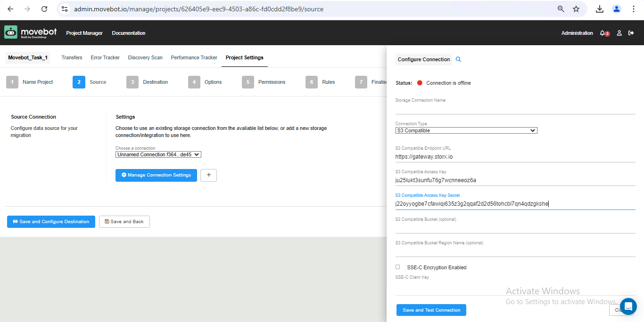The width and height of the screenshot is (644, 322).
Task: Reload the page with refresh icon
Action: pos(44,9)
